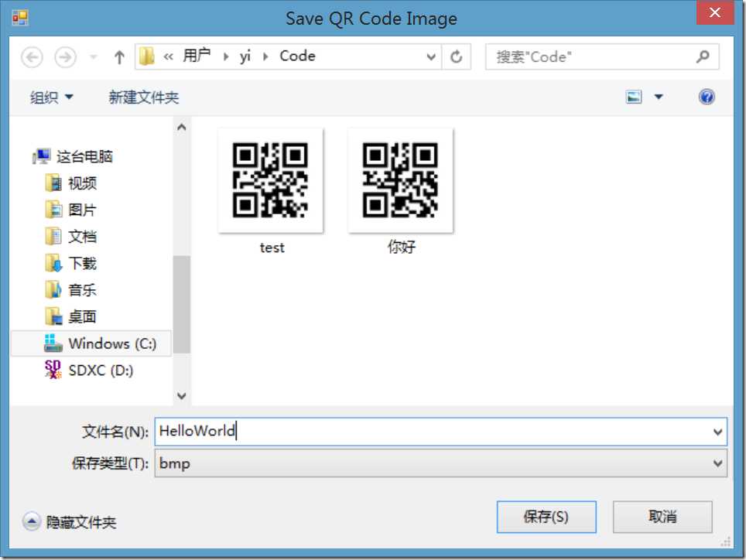This screenshot has height=560, width=746.
Task: Select yi in the address breadcrumb
Action: point(245,56)
